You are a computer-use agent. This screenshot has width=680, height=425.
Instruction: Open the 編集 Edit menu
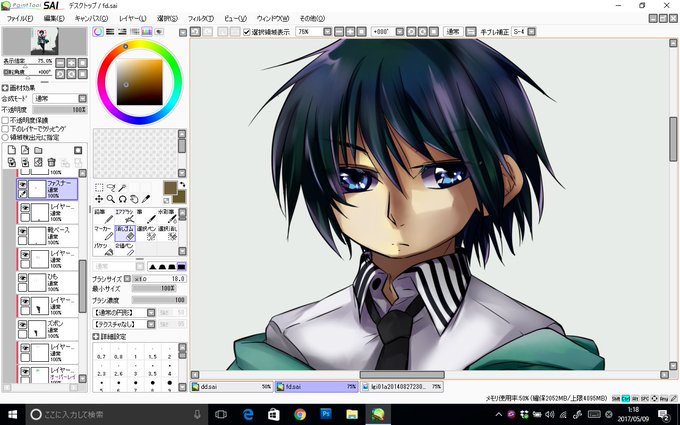54,19
